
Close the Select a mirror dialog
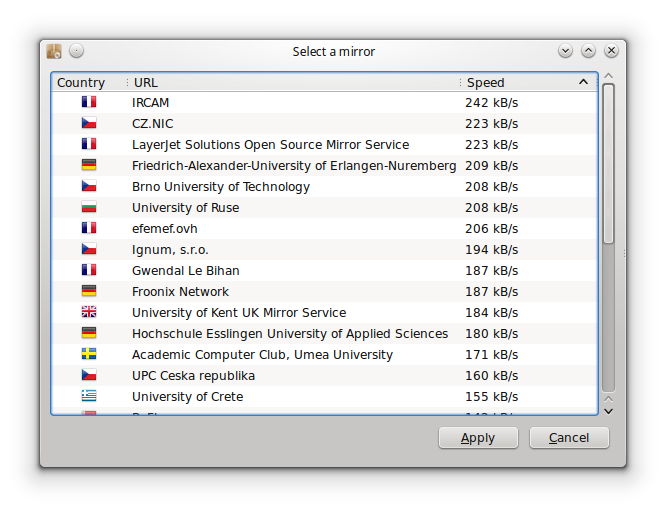click(x=611, y=51)
